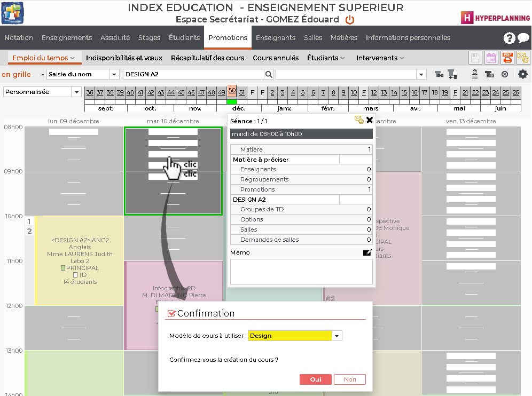
Task: Click the logout power icon
Action: click(349, 20)
